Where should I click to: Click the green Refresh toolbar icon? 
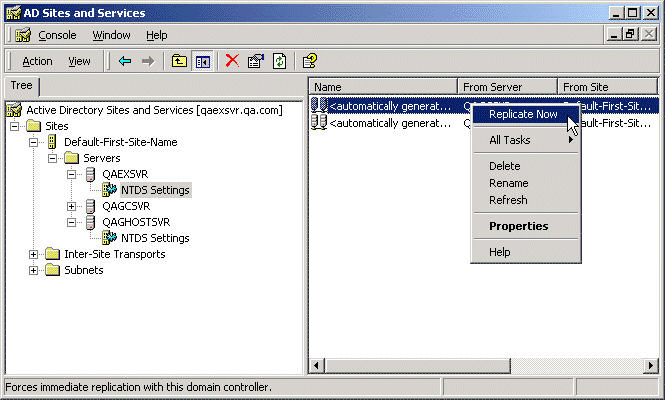tap(280, 61)
